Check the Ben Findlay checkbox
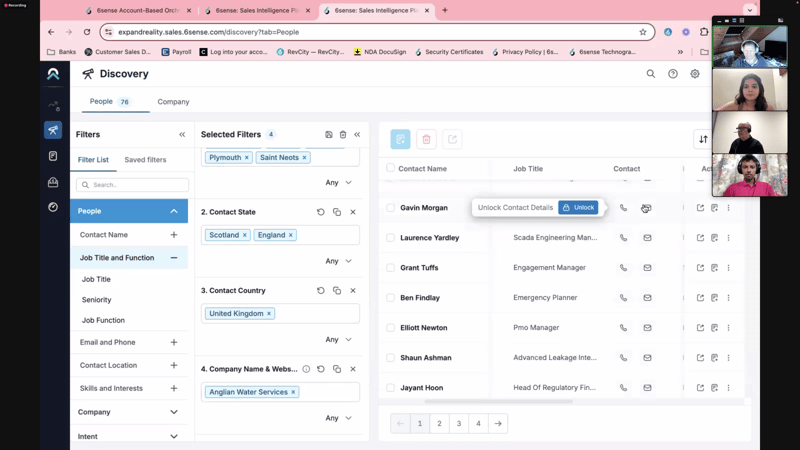This screenshot has width=800, height=450. (x=390, y=298)
